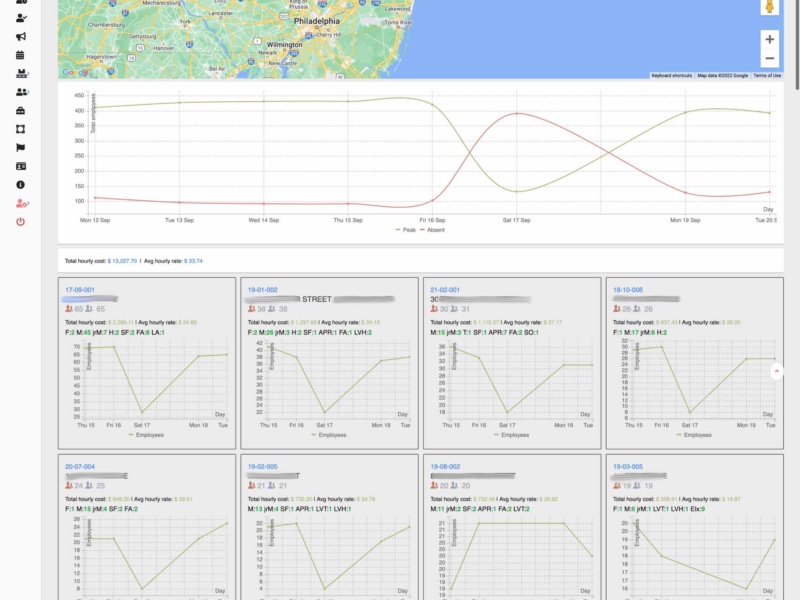Click Philadelphia label on the map
The width and height of the screenshot is (800, 600).
tap(316, 21)
